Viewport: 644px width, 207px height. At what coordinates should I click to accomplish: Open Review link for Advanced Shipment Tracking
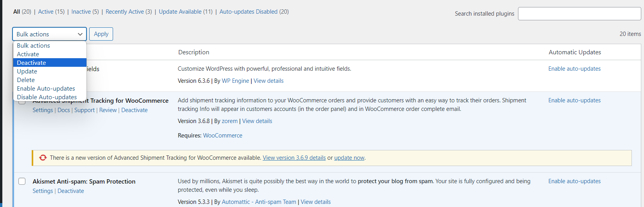[x=108, y=110]
